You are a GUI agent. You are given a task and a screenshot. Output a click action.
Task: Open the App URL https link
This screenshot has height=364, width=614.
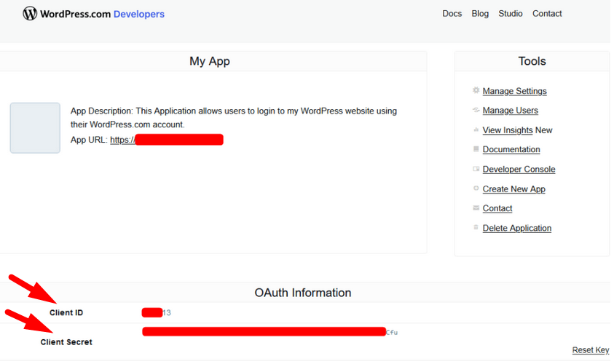click(166, 140)
